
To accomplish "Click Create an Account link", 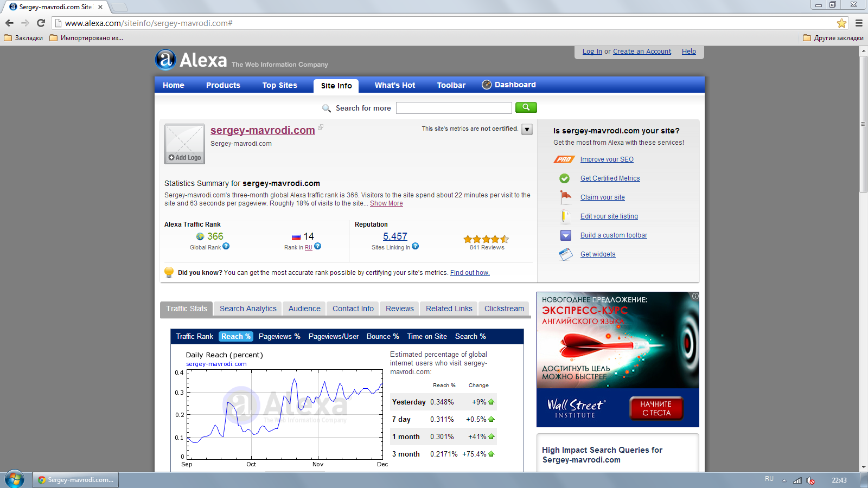I will click(642, 52).
